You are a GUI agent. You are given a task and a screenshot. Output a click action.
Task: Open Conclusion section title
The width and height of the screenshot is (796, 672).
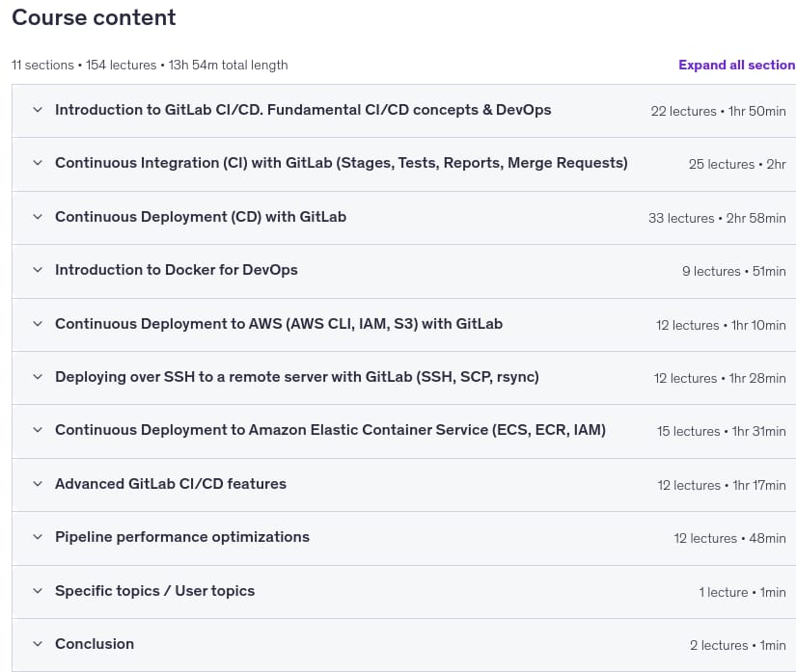pyautogui.click(x=95, y=644)
